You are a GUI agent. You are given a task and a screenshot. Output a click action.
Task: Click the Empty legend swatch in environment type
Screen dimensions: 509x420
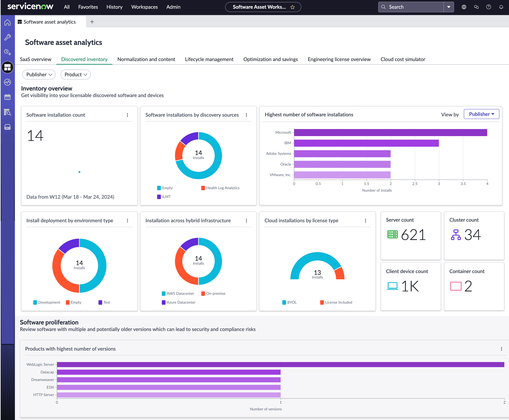point(68,302)
